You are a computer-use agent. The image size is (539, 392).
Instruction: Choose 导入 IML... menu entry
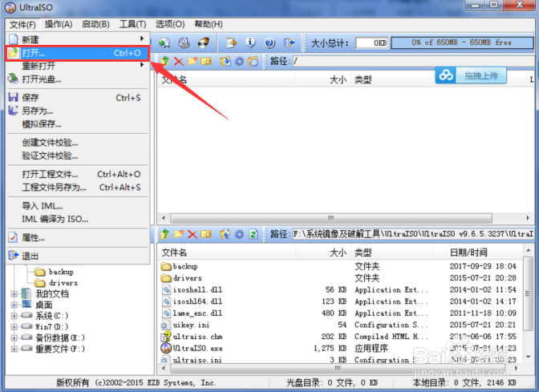(x=78, y=206)
